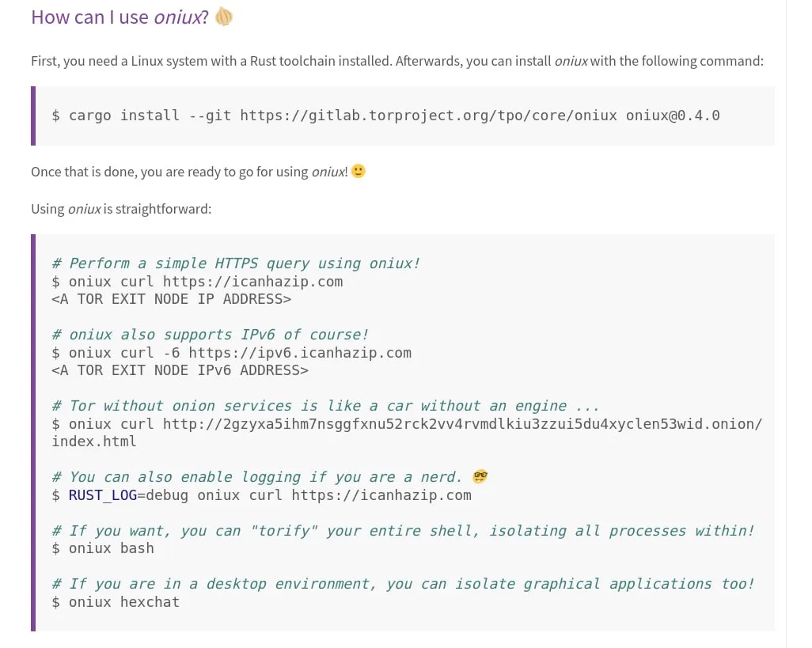Screen dimensions: 812x648
Task: Click the ipv6.icanhazip.com URL
Action: pos(300,353)
